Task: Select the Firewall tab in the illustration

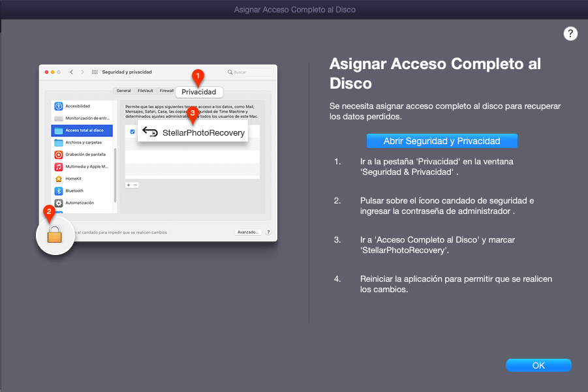Action: [166, 91]
